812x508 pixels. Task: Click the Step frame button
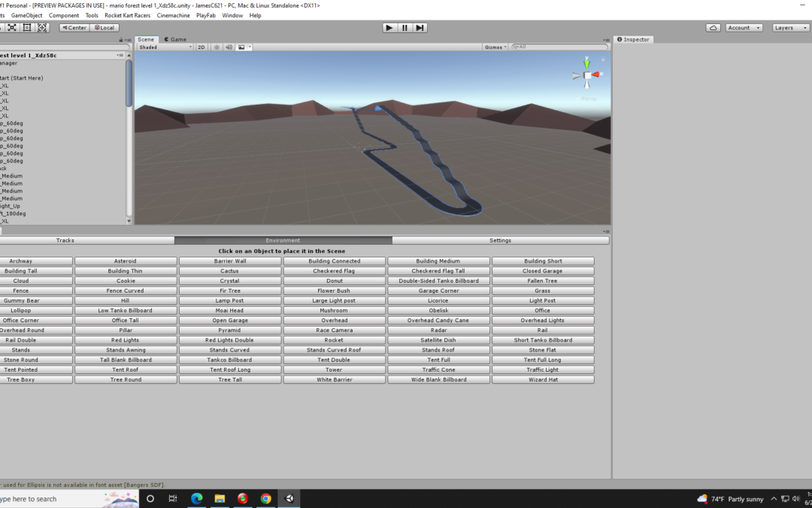click(x=420, y=28)
